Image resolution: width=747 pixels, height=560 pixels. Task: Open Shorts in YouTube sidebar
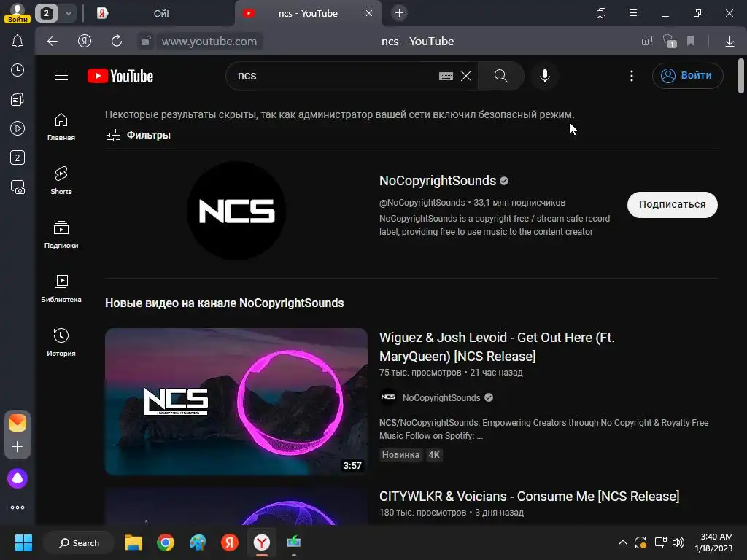(61, 181)
